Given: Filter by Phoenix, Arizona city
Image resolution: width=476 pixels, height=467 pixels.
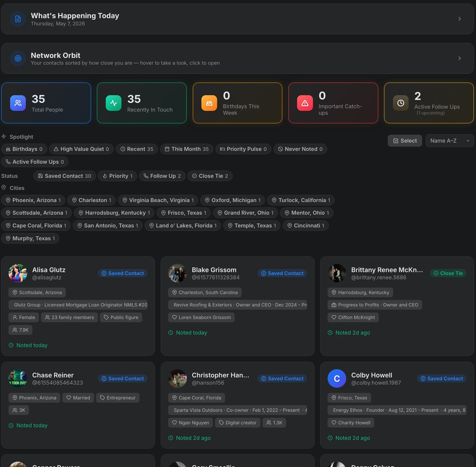Looking at the screenshot, I should click(x=33, y=200).
